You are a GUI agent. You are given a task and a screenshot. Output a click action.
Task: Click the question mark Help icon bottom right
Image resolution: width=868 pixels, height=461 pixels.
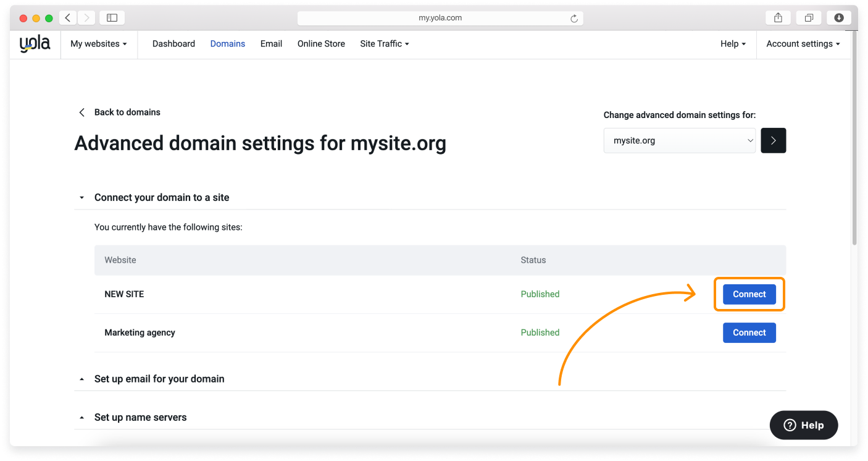tap(790, 425)
